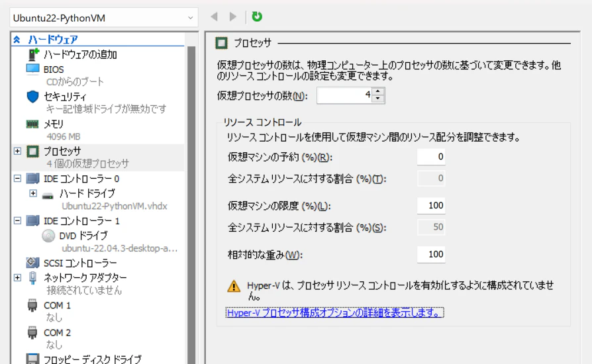Select the IDE コントローラー 1 icon
Screen dimensions: 592x364
tap(33, 220)
